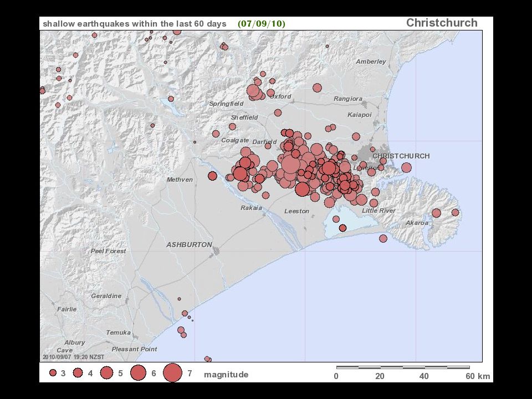The width and height of the screenshot is (532, 399).
Task: Click the magnitude 5 legend circle
Action: point(106,372)
